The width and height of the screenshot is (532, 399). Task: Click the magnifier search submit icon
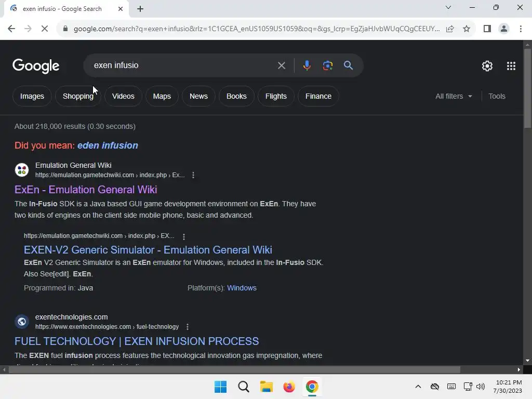pyautogui.click(x=348, y=65)
